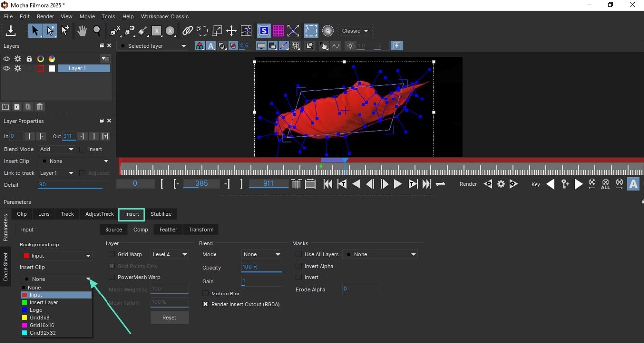Select the Hand pan tool
644x343 pixels.
pos(82,31)
